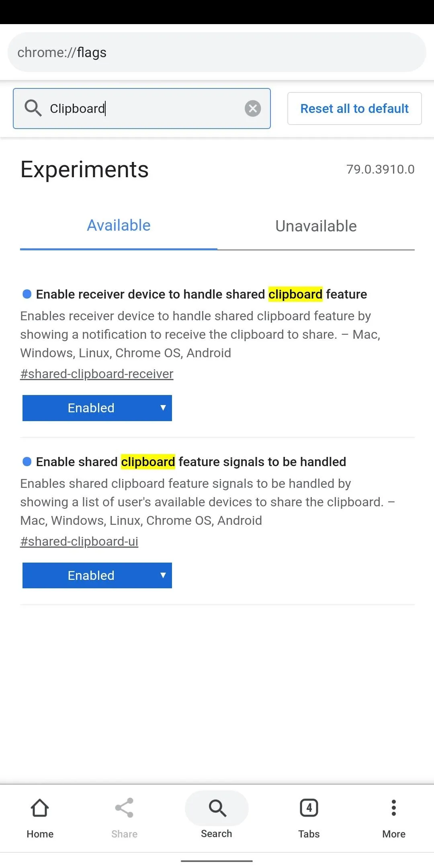Open Enabled dropdown for shared-clipboard-ui
Image resolution: width=434 pixels, height=868 pixels.
point(97,575)
